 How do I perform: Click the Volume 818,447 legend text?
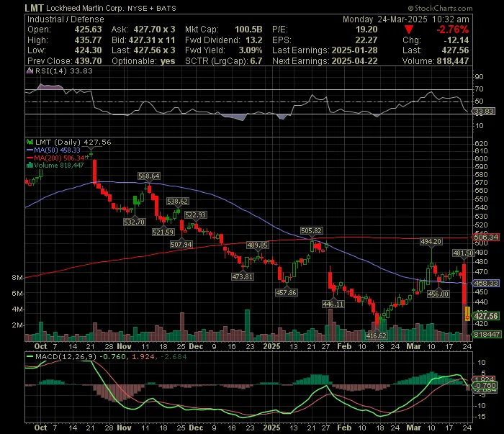(x=59, y=166)
